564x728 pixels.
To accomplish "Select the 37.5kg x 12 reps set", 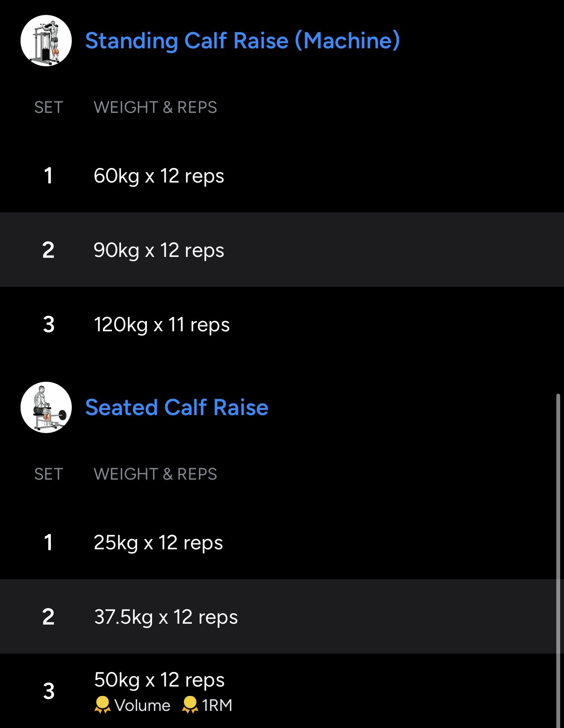I will [x=166, y=617].
